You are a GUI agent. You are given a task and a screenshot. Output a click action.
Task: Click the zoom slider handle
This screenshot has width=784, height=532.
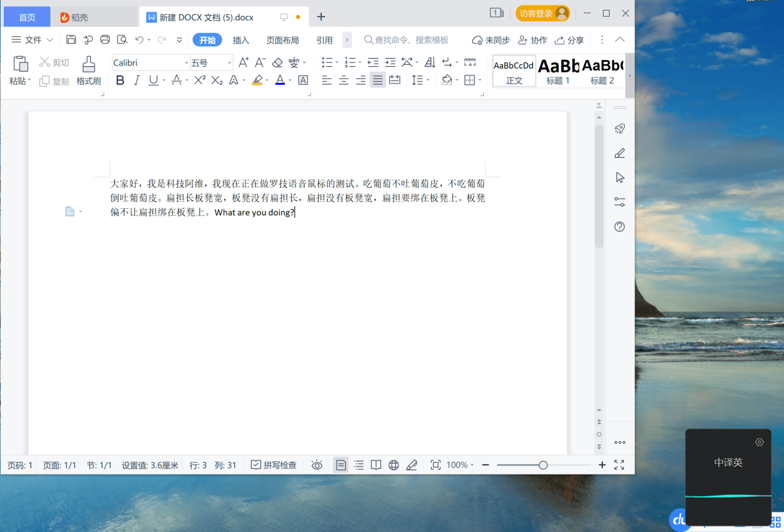click(543, 465)
